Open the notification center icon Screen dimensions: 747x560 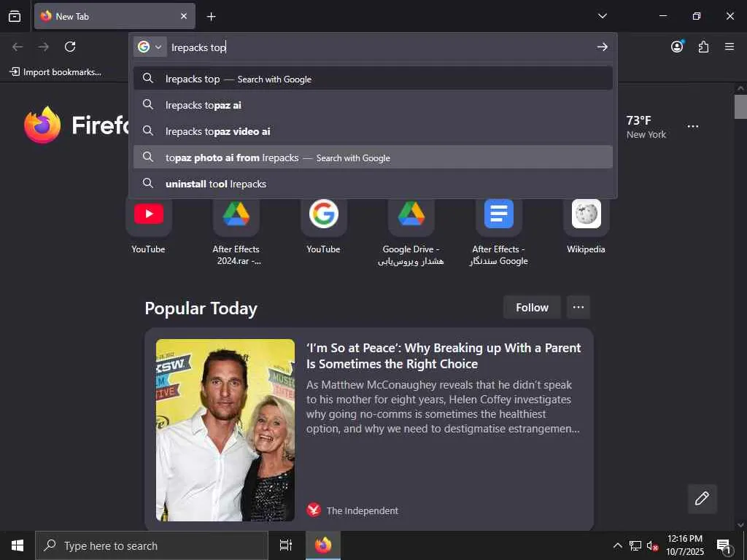tap(724, 545)
